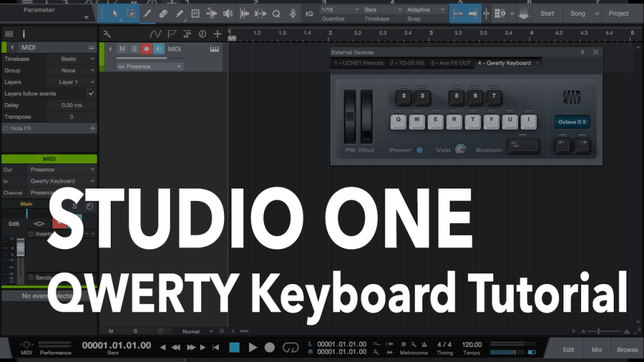Image resolution: width=644 pixels, height=362 pixels.
Task: Click the Browse button
Action: coord(627,349)
